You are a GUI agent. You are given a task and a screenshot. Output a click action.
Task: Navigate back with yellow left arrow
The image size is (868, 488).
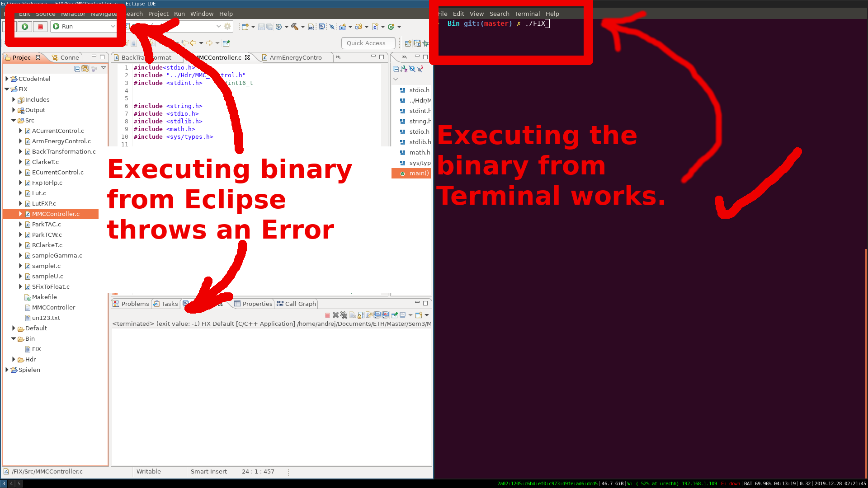[193, 43]
